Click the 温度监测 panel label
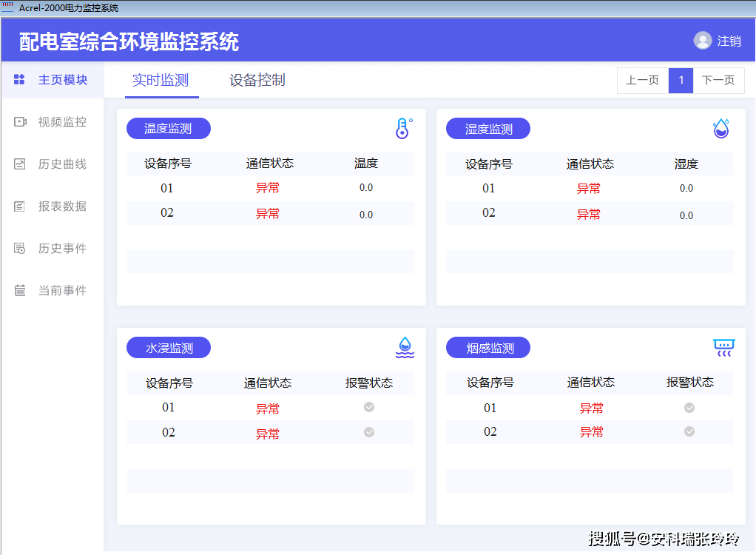Screen dimensions: 756x555 168,129
